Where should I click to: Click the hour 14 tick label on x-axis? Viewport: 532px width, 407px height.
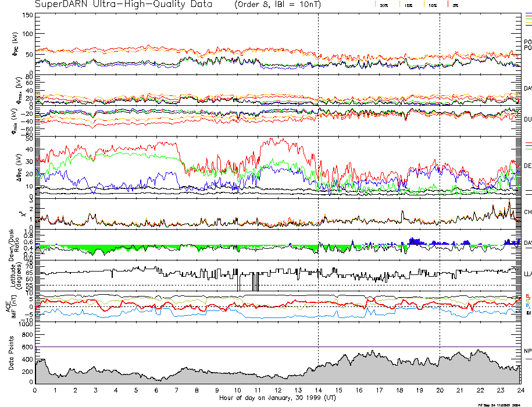[x=318, y=391]
